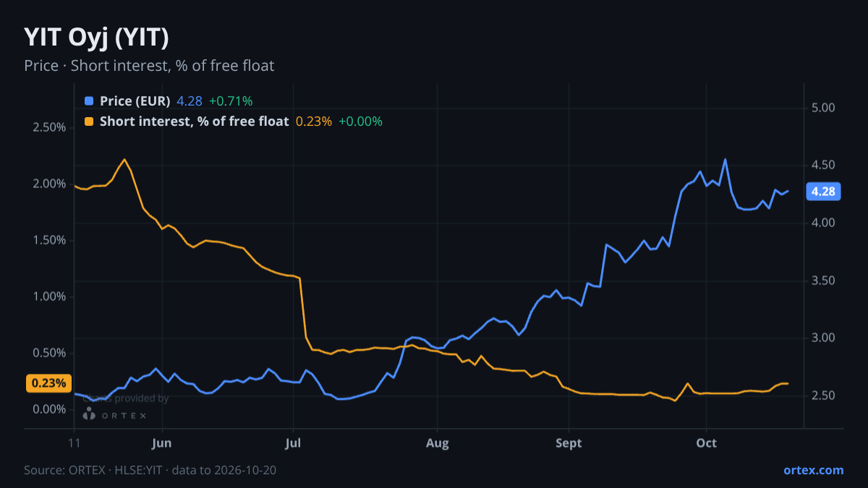Select the Price (EUR) legend label
The image size is (868, 488).
[135, 101]
